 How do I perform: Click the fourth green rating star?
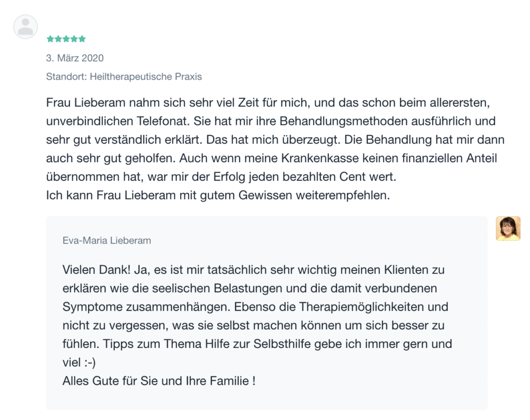click(x=74, y=39)
